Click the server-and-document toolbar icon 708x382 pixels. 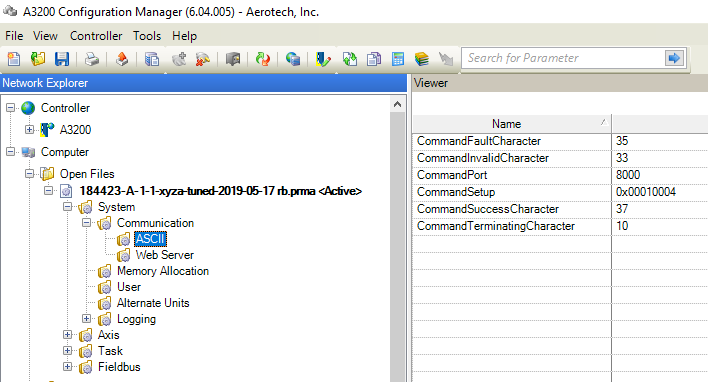(x=152, y=59)
